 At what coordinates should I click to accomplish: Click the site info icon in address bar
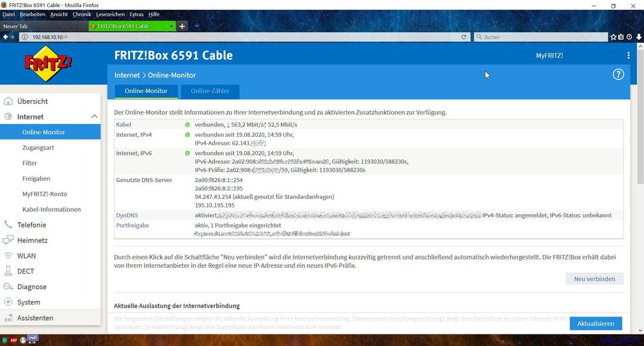[24, 37]
